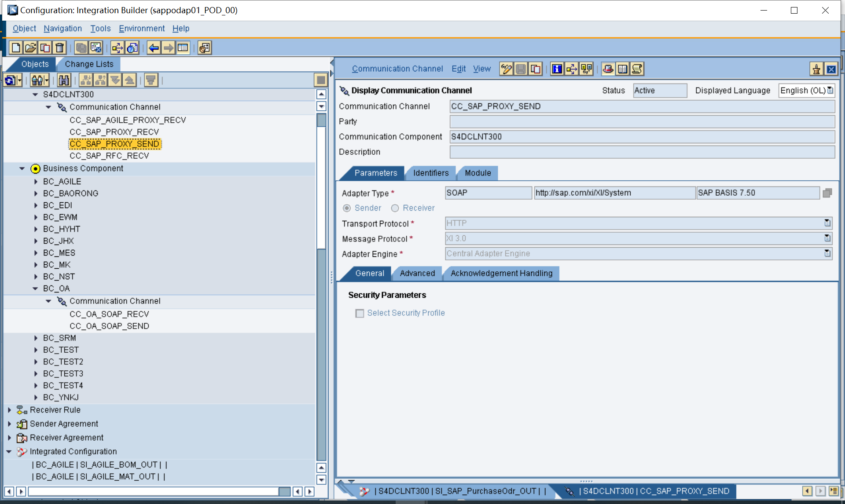The height and width of the screenshot is (504, 845).
Task: Open the Navigation menu
Action: click(62, 29)
